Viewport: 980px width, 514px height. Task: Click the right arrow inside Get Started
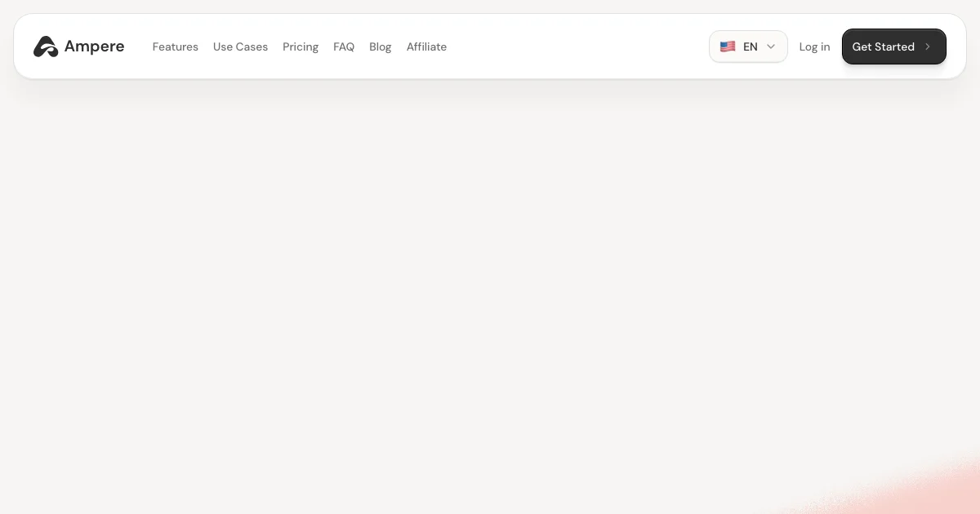coord(928,47)
